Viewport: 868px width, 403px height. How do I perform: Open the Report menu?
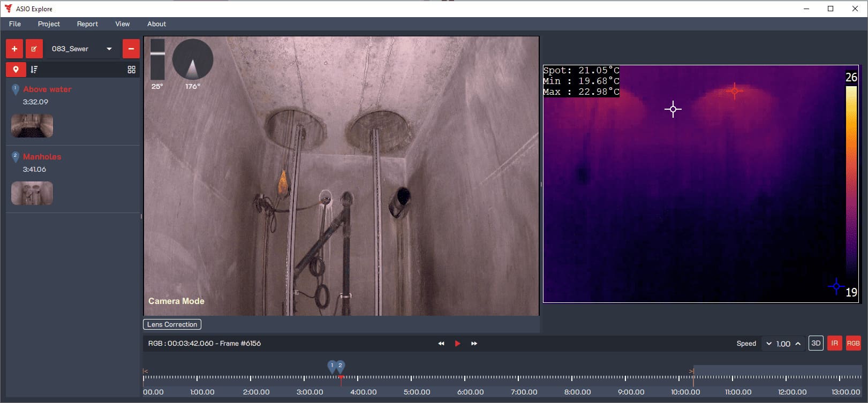point(87,24)
